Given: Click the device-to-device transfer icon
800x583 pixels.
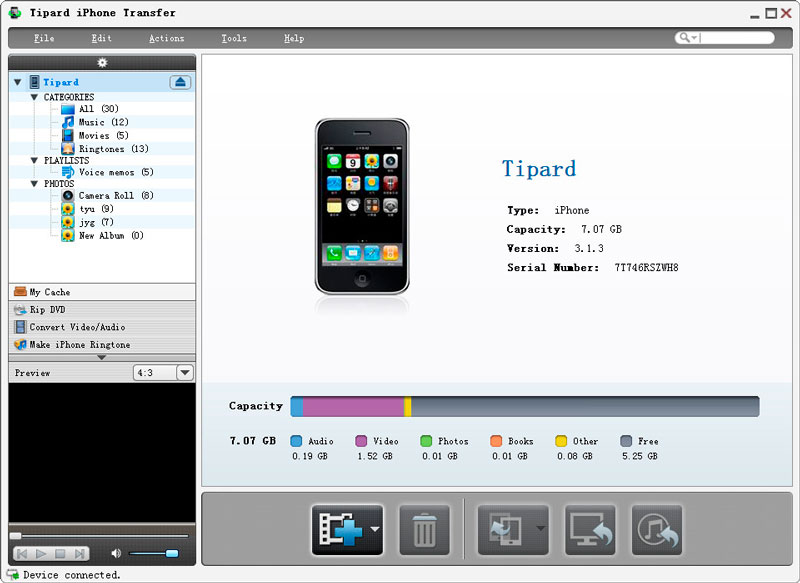Looking at the screenshot, I should point(504,530).
